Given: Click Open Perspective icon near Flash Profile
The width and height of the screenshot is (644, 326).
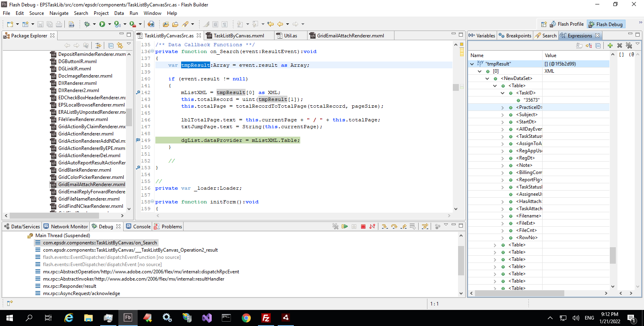Looking at the screenshot, I should 544,24.
